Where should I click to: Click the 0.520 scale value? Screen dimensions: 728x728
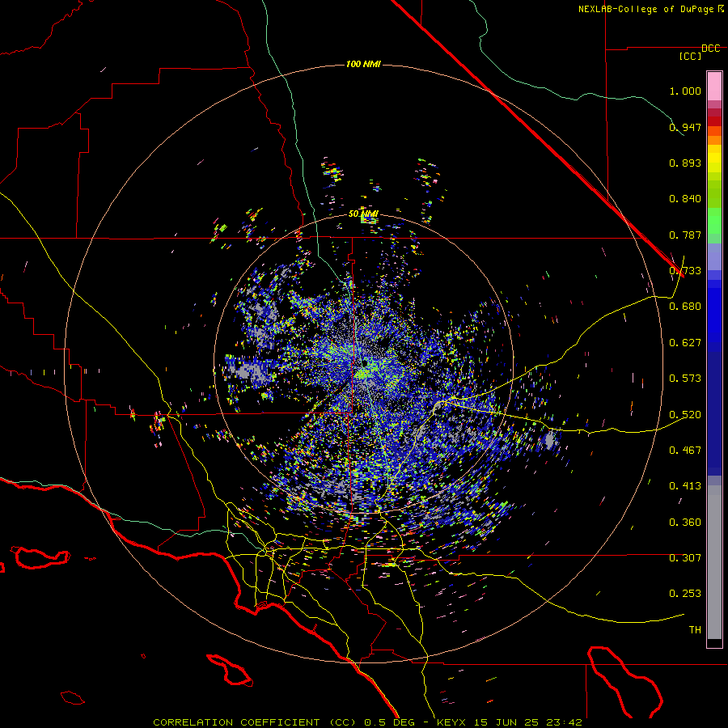pyautogui.click(x=685, y=415)
